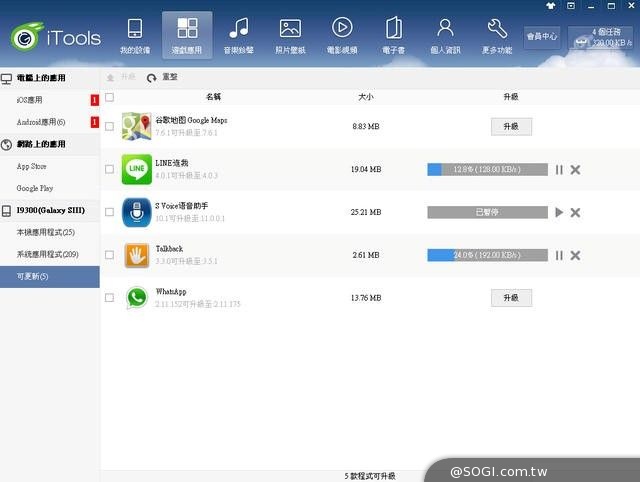Collapse the apps-on-computer sidebar header
The width and height of the screenshot is (640, 482).
click(50, 78)
